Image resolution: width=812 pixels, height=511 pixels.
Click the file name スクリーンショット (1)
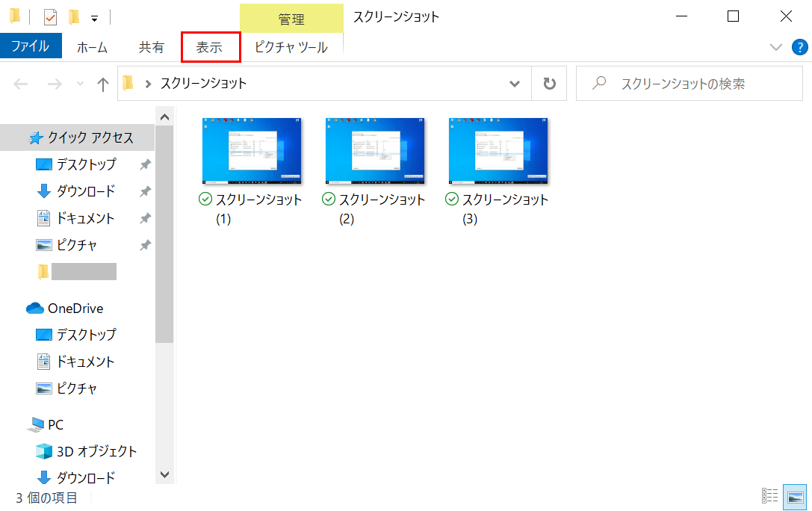pos(258,209)
